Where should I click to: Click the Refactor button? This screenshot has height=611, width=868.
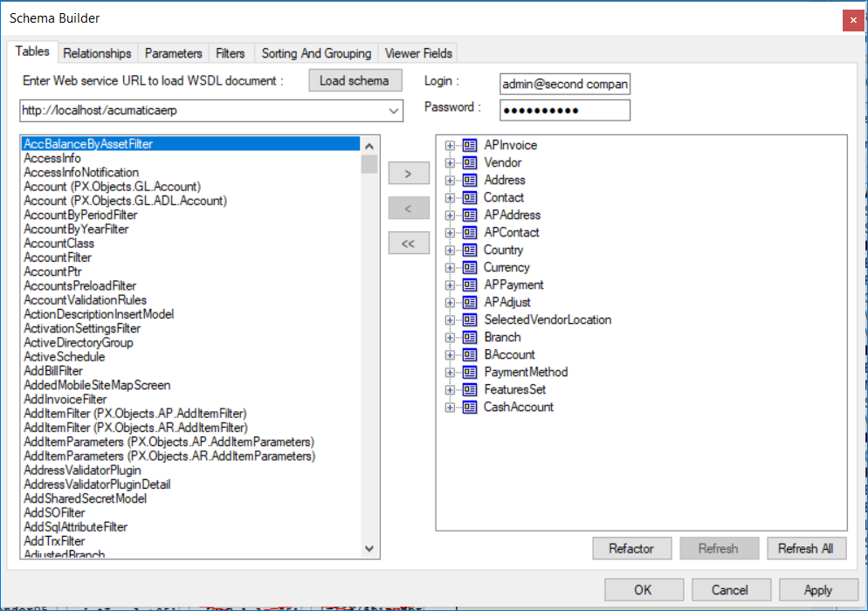coord(631,548)
